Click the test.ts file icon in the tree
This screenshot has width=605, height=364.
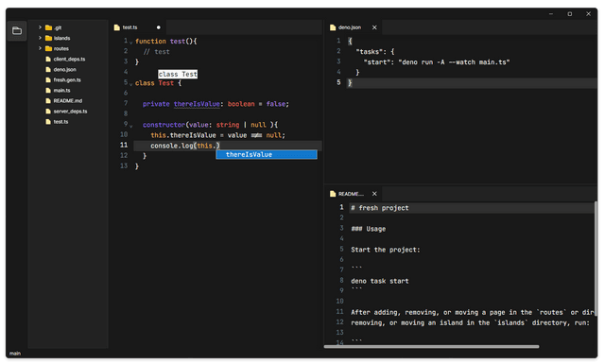[48, 122]
